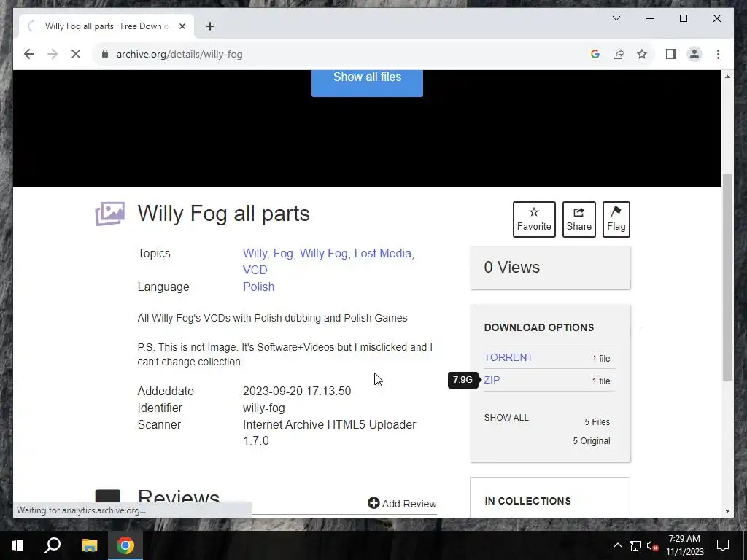The width and height of the screenshot is (747, 560).
Task: Share this page via the toolbar share icon
Action: coord(619,54)
